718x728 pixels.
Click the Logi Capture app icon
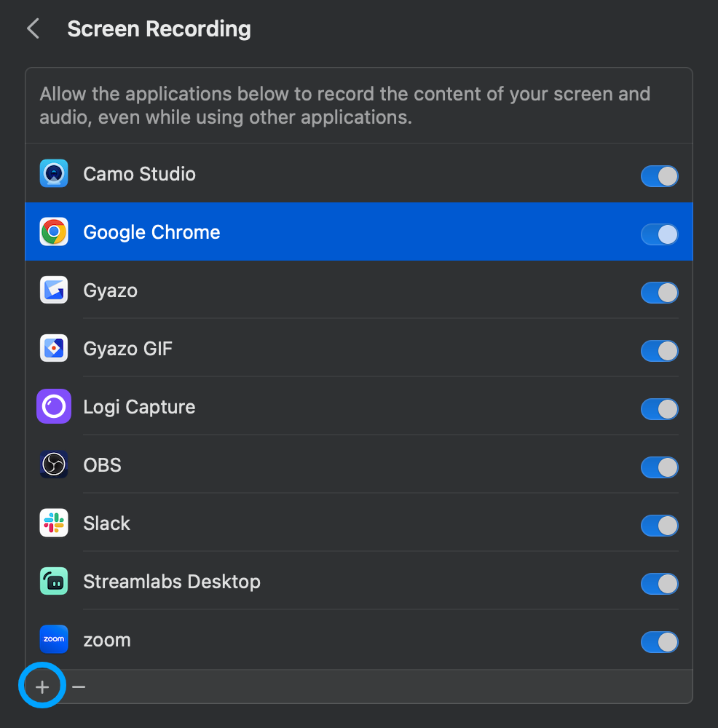(x=53, y=406)
